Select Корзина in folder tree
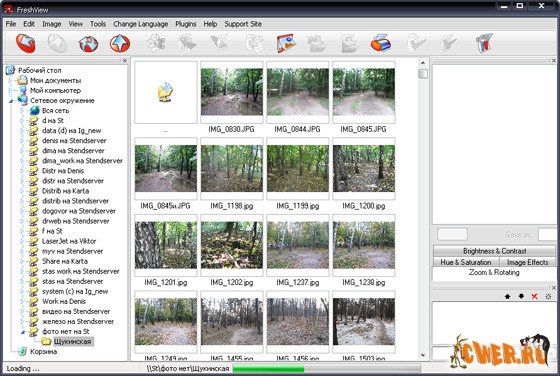Screen dimensions: 560x376 pyautogui.click(x=44, y=352)
